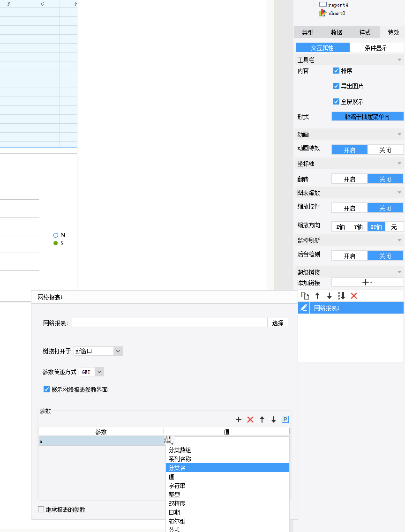Switch to the 样式 tab
Screen dimensions: 405x532
coord(365,32)
